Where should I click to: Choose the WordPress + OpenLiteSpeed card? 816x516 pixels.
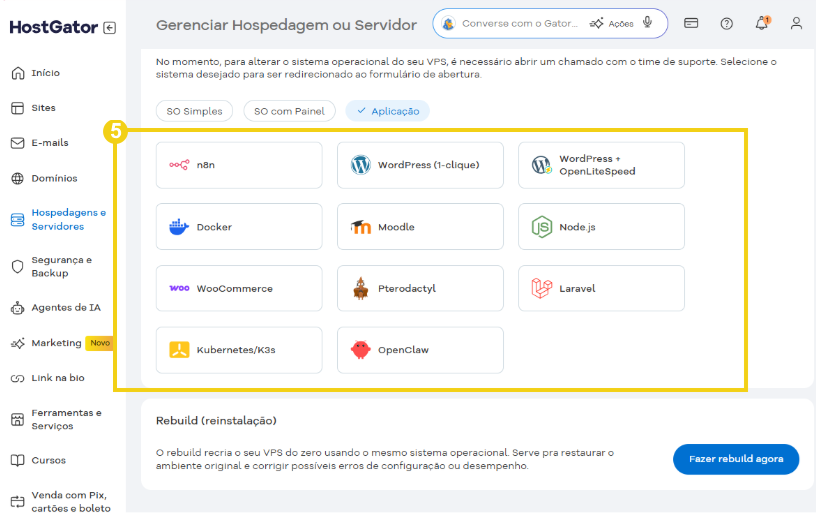pos(602,165)
